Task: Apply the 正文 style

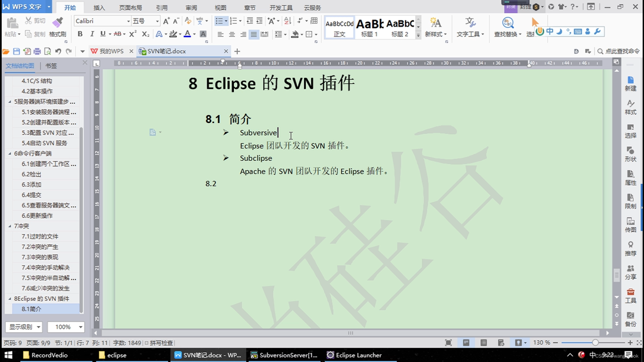Action: [x=339, y=27]
